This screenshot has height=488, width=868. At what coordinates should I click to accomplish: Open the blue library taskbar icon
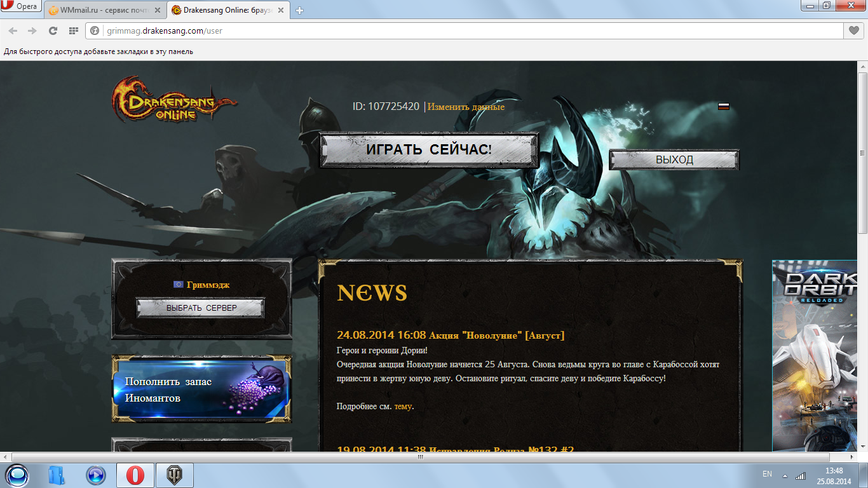coord(57,475)
